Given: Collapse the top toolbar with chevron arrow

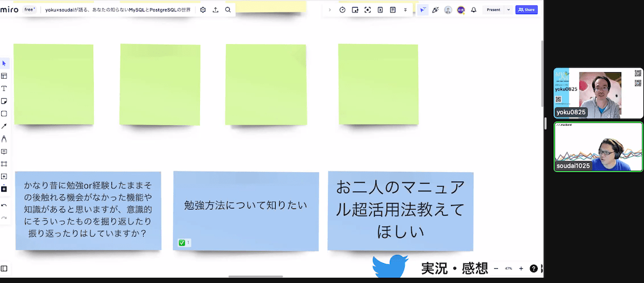Looking at the screenshot, I should [330, 10].
